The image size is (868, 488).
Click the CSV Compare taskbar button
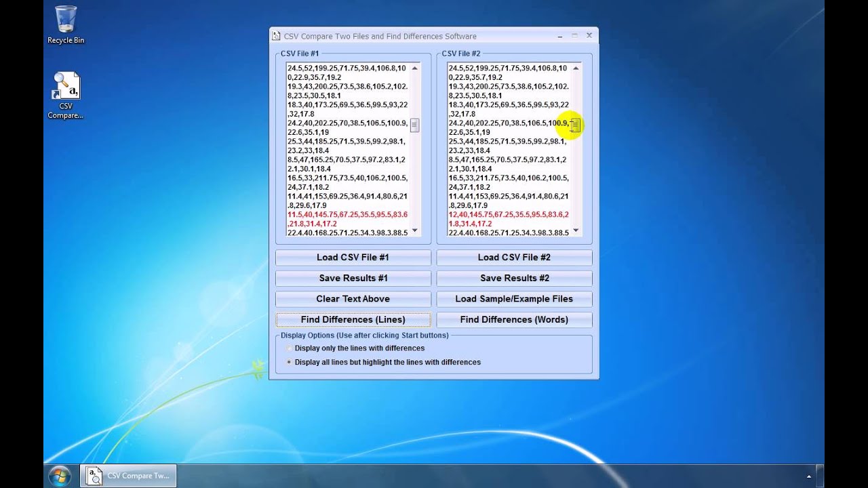click(129, 476)
